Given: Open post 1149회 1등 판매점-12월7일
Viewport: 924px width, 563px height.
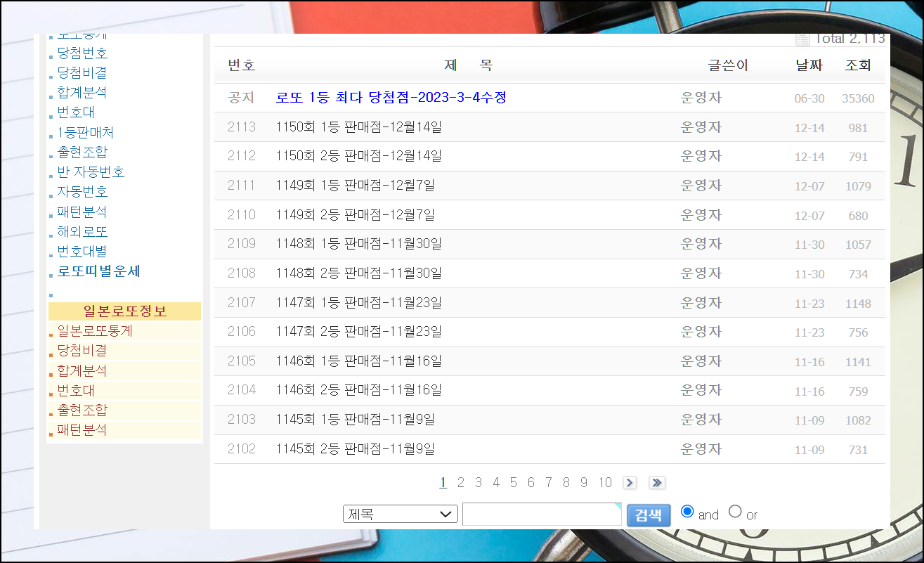Looking at the screenshot, I should click(355, 186).
